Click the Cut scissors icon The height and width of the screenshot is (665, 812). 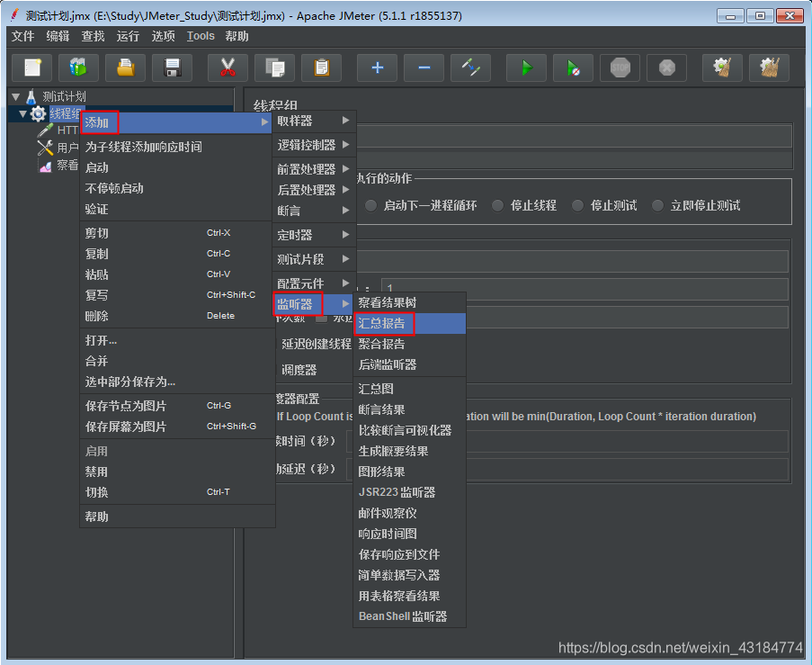click(228, 67)
